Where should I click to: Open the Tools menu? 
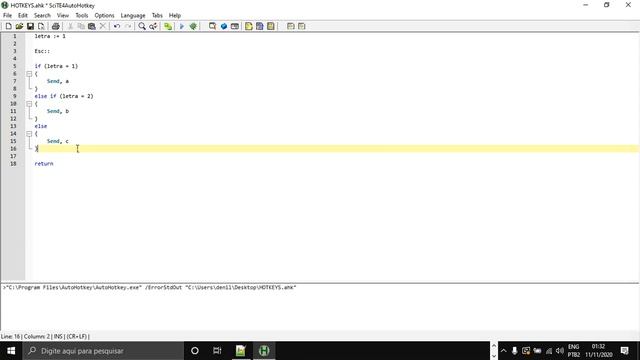[82, 16]
